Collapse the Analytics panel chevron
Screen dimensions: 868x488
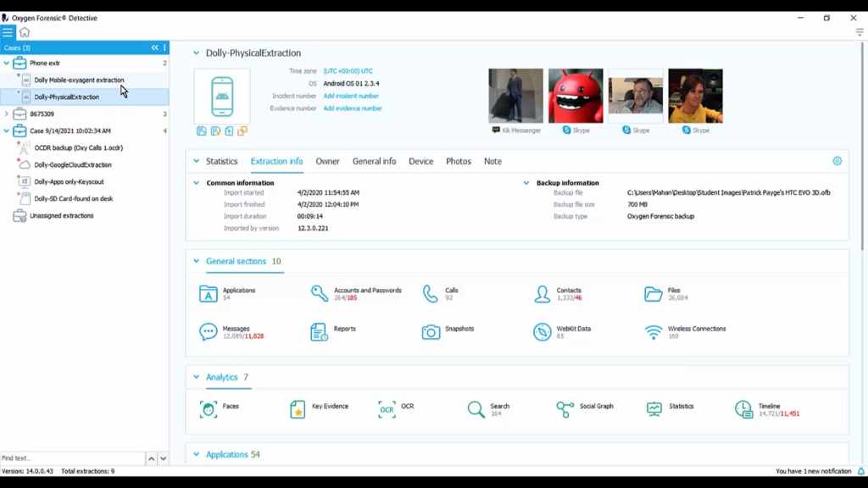coord(196,377)
